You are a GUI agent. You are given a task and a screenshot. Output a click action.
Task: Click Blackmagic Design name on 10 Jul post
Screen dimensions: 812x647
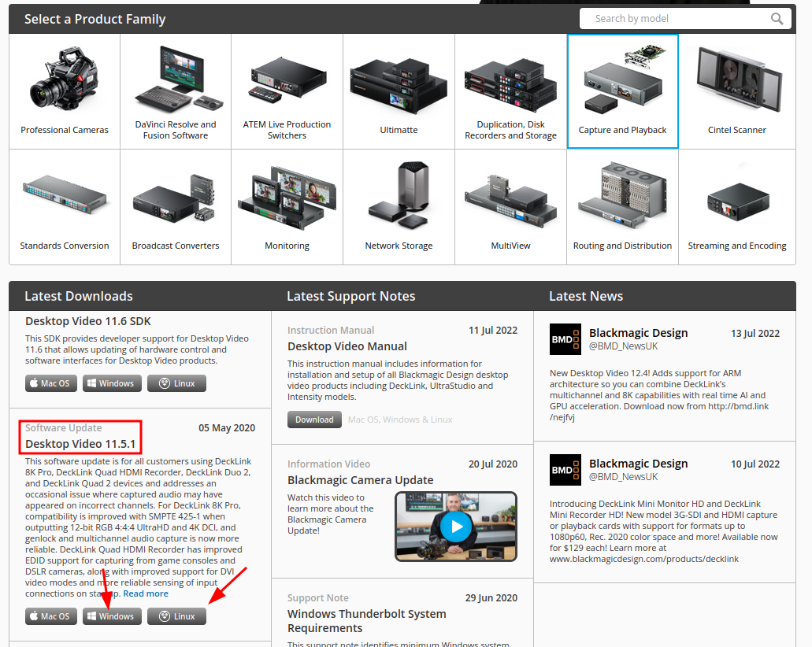click(639, 464)
